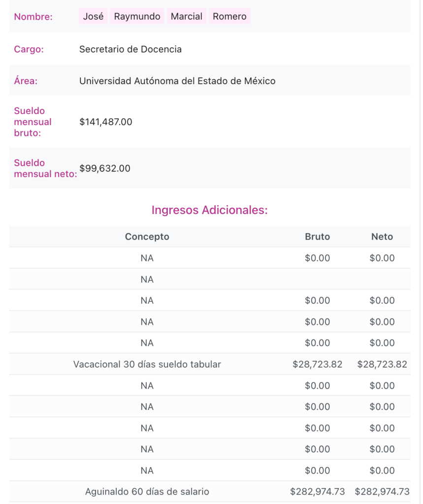This screenshot has height=504, width=423.
Task: Click the José name tag
Action: point(93,16)
